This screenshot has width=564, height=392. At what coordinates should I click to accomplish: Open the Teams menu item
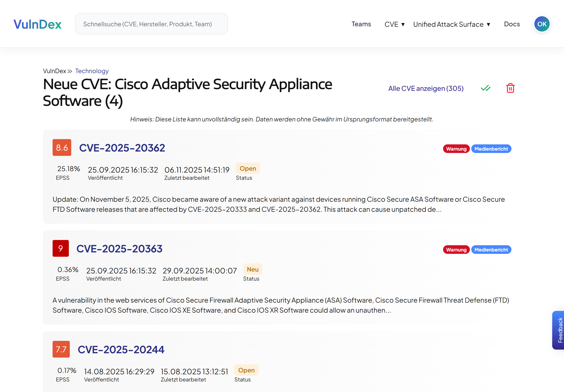pos(361,24)
